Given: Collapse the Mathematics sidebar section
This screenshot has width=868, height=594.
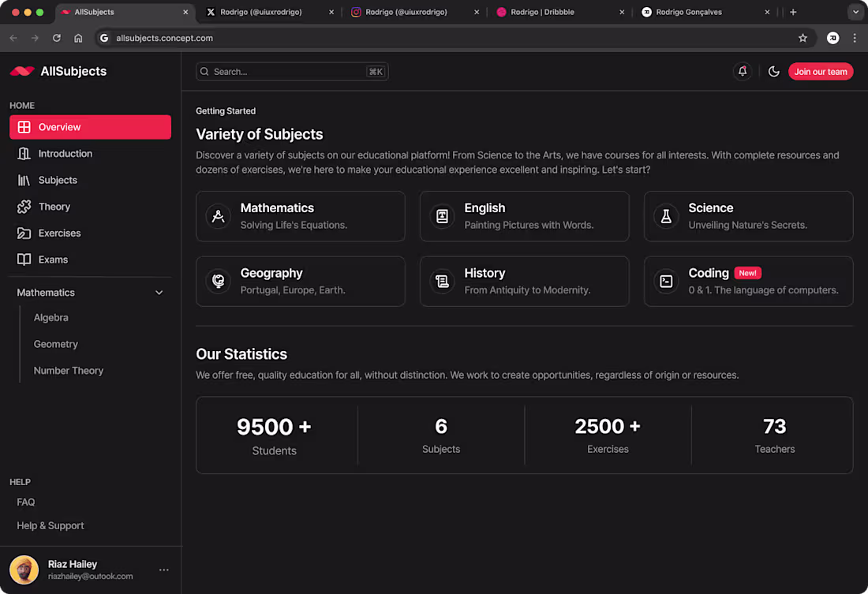Looking at the screenshot, I should [x=159, y=293].
